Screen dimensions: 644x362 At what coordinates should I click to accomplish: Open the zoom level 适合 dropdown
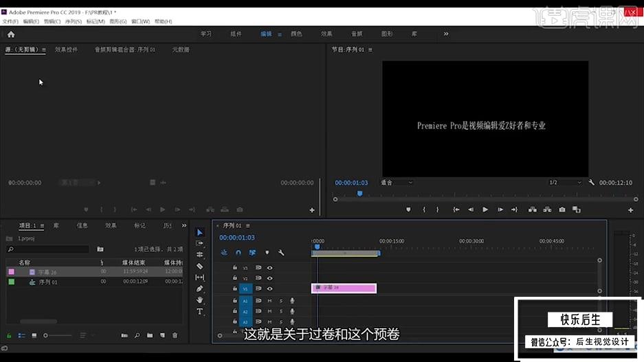[397, 183]
